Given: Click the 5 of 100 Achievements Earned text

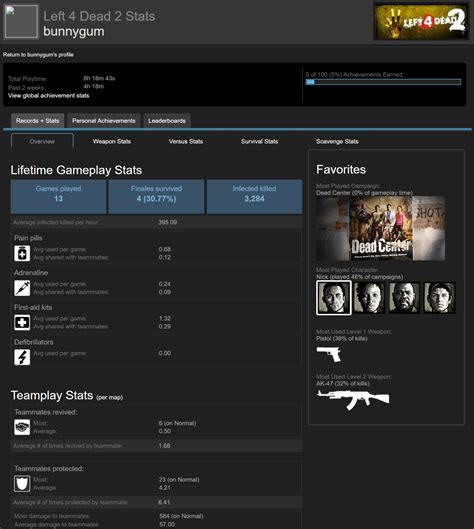Looking at the screenshot, I should pos(355,75).
